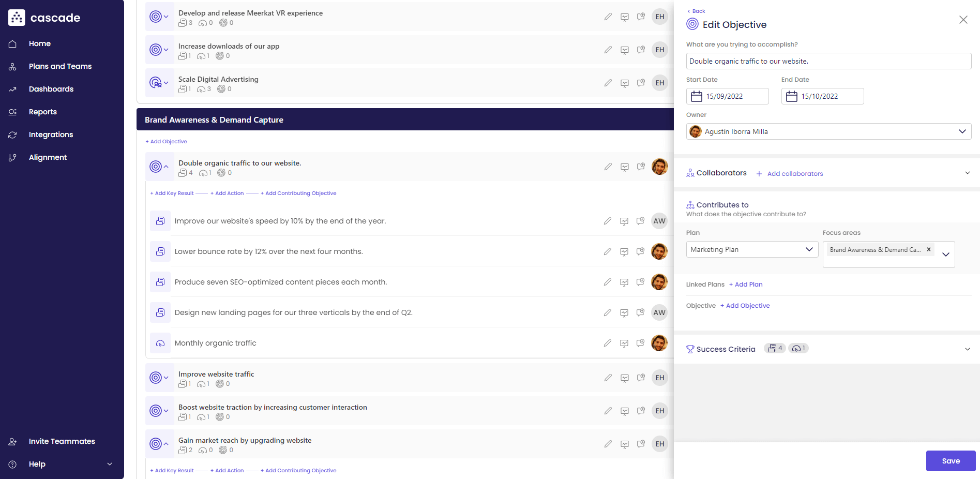The height and width of the screenshot is (479, 980).
Task: Remove 'Brand Awareness & Demand Ca...' focus area chip
Action: click(x=929, y=249)
